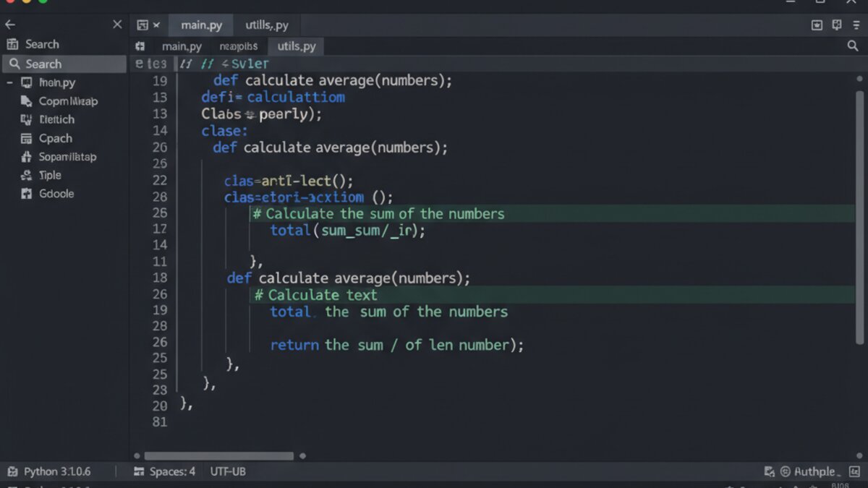
Task: Close the sidebar panel with the X
Action: (117, 25)
